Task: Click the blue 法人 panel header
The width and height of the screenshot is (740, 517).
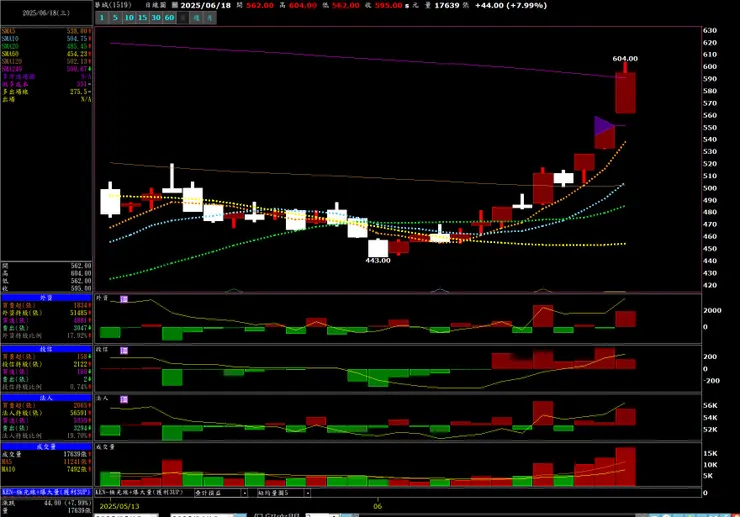Action: pos(46,398)
